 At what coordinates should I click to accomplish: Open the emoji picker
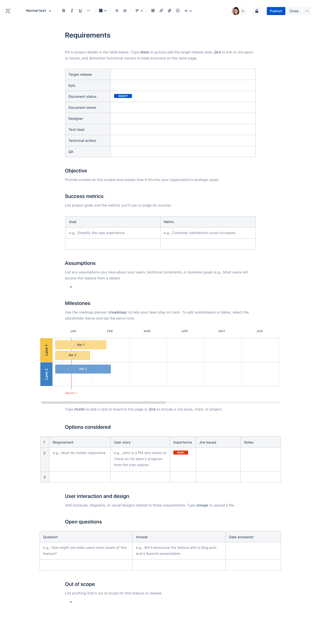click(x=178, y=11)
